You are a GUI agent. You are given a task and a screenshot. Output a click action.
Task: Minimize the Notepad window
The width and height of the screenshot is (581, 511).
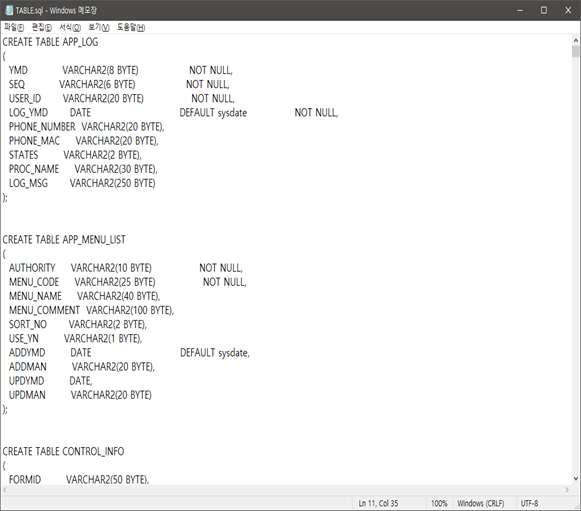click(520, 10)
